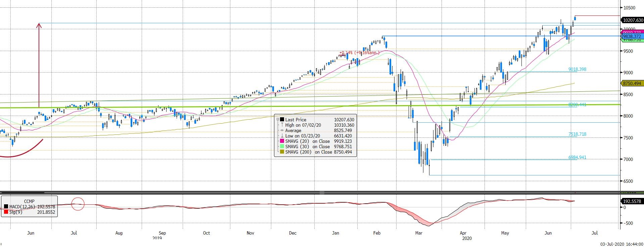
Task: Click the Apr month label on time axis
Action: tap(463, 233)
